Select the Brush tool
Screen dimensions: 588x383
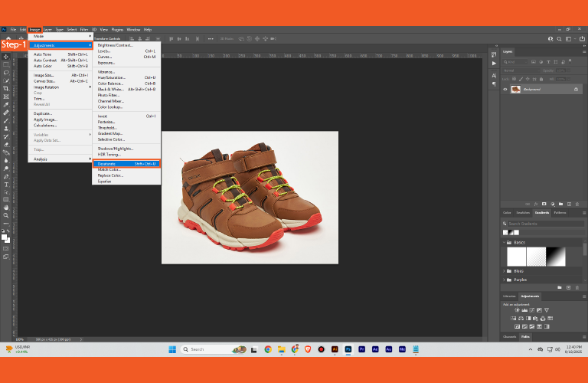tap(6, 120)
